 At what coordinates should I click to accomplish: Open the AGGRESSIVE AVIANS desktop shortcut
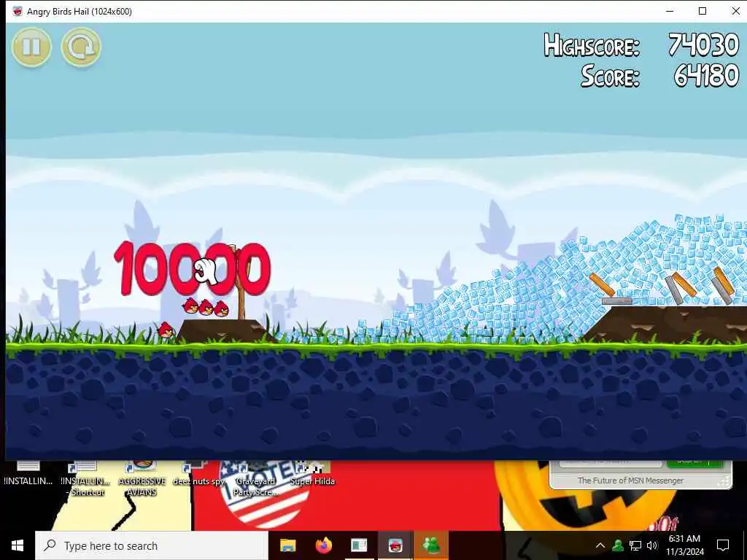tap(142, 478)
